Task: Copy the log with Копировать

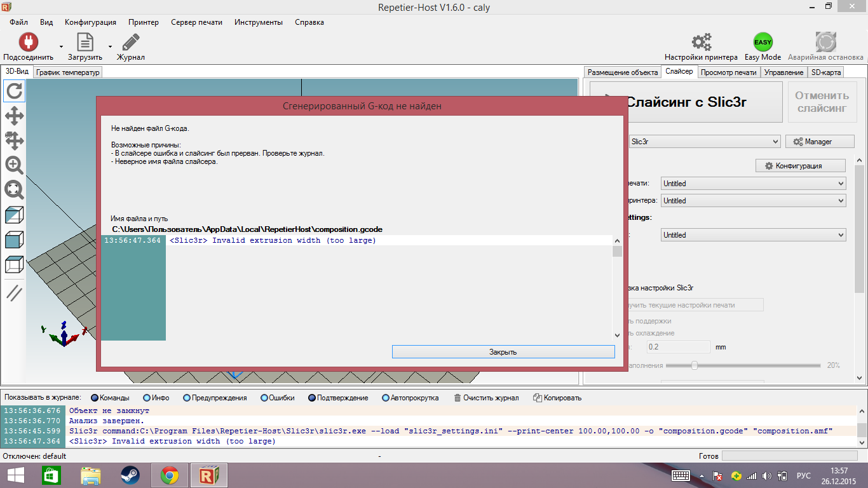Action: (x=557, y=398)
